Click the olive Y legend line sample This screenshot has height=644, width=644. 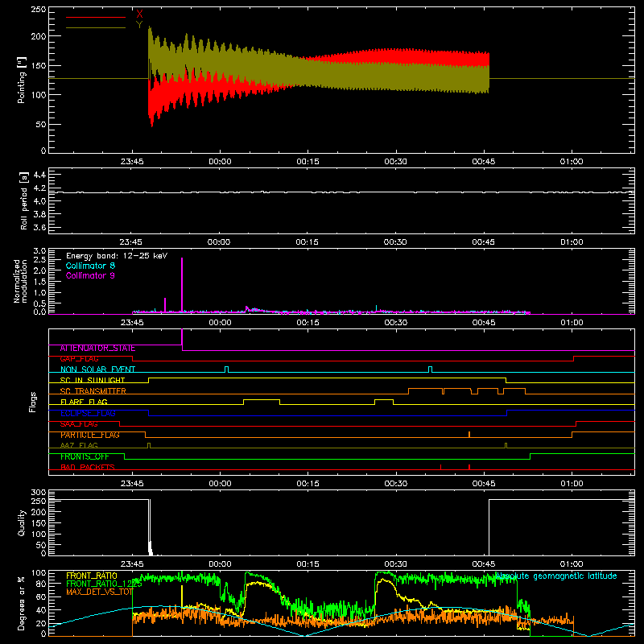[x=96, y=27]
